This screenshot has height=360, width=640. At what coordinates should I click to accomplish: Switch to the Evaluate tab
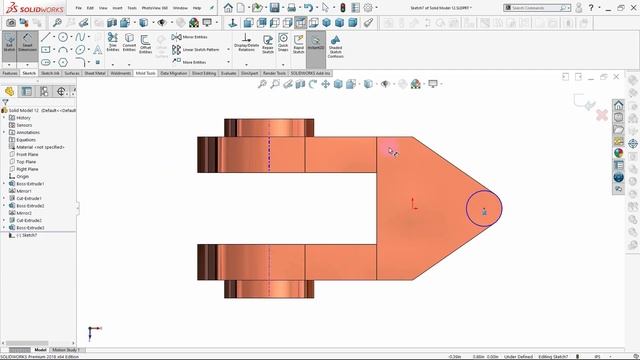[x=229, y=73]
